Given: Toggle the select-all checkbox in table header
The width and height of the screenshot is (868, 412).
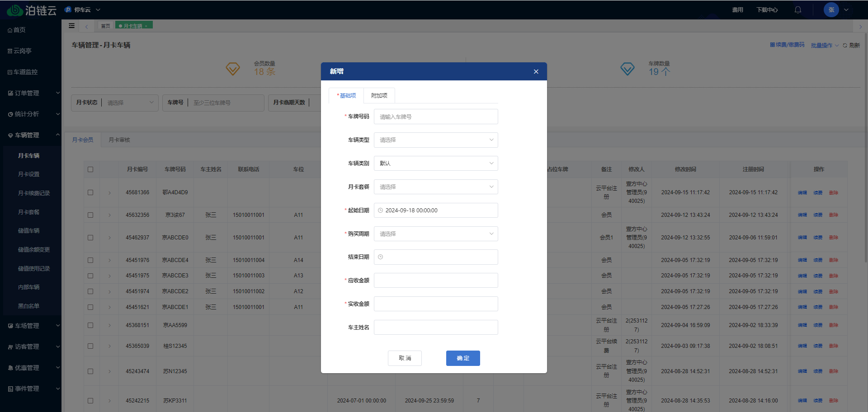Looking at the screenshot, I should pos(90,169).
